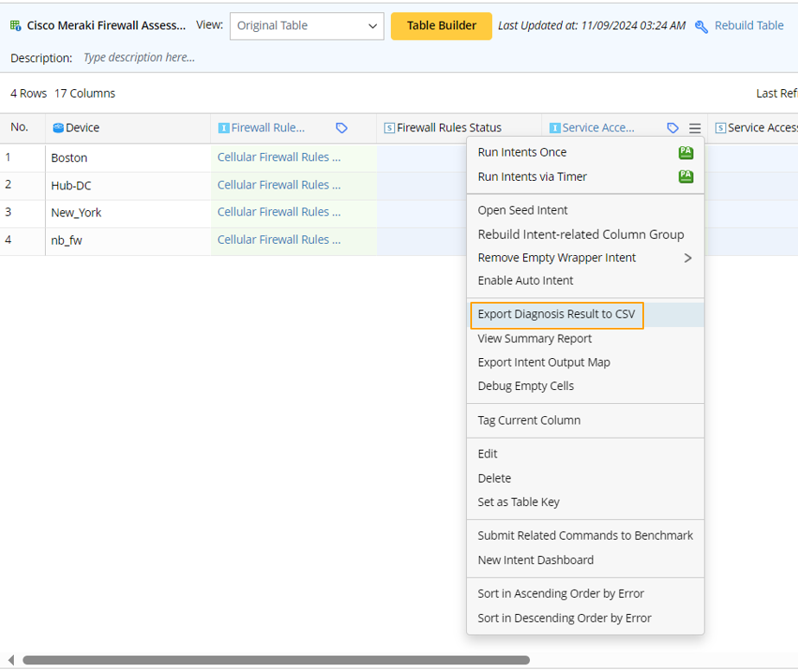Open the View dropdown showing Original Table
This screenshot has width=798, height=672.
307,26
